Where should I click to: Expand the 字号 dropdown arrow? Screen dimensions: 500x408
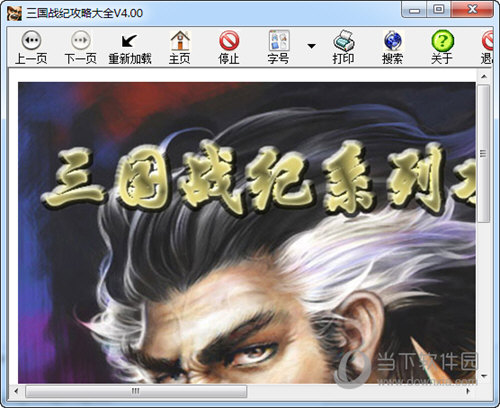coord(311,46)
